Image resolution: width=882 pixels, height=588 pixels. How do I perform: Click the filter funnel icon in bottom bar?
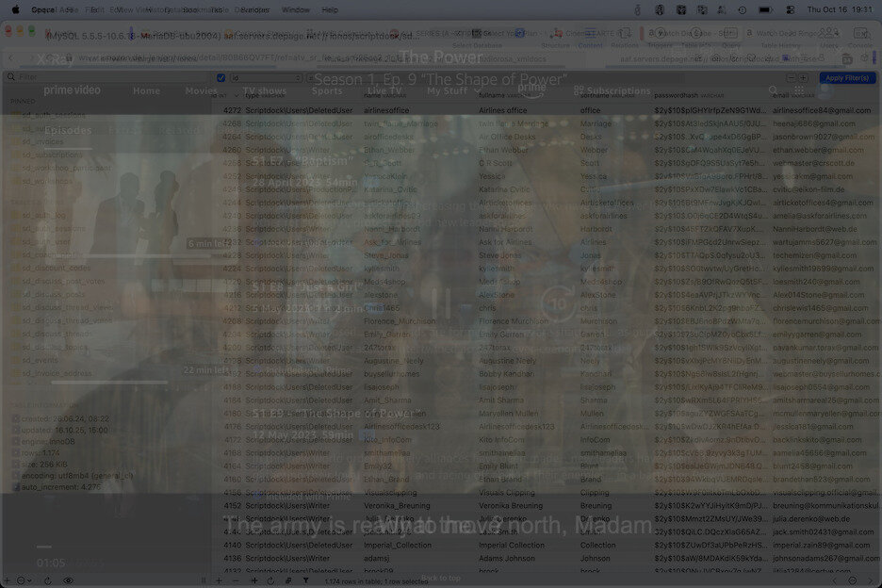click(305, 580)
